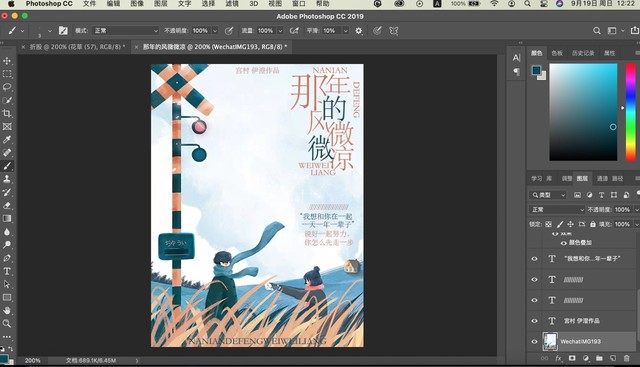Select the Blur tool

7,231
